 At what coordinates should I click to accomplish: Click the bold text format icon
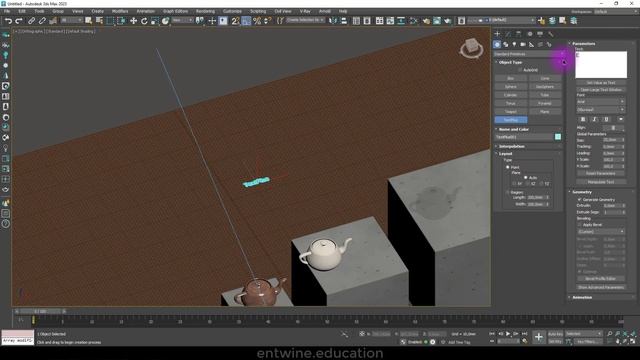pos(583,119)
